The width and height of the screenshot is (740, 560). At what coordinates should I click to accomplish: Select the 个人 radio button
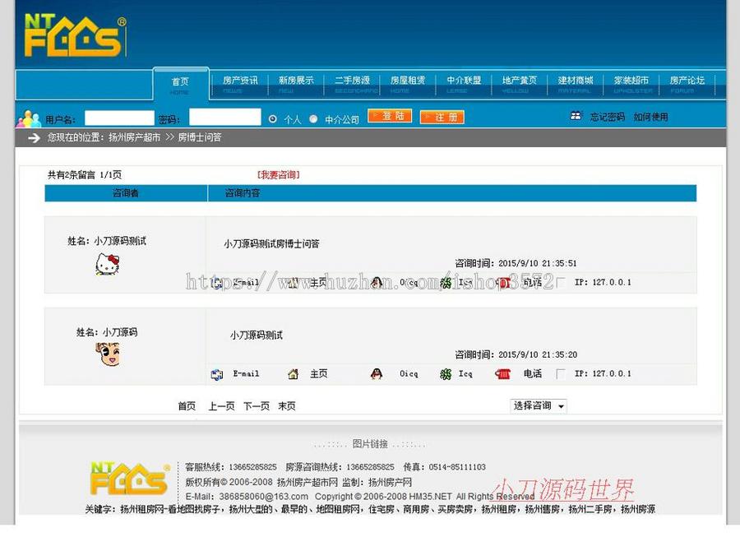tap(271, 118)
